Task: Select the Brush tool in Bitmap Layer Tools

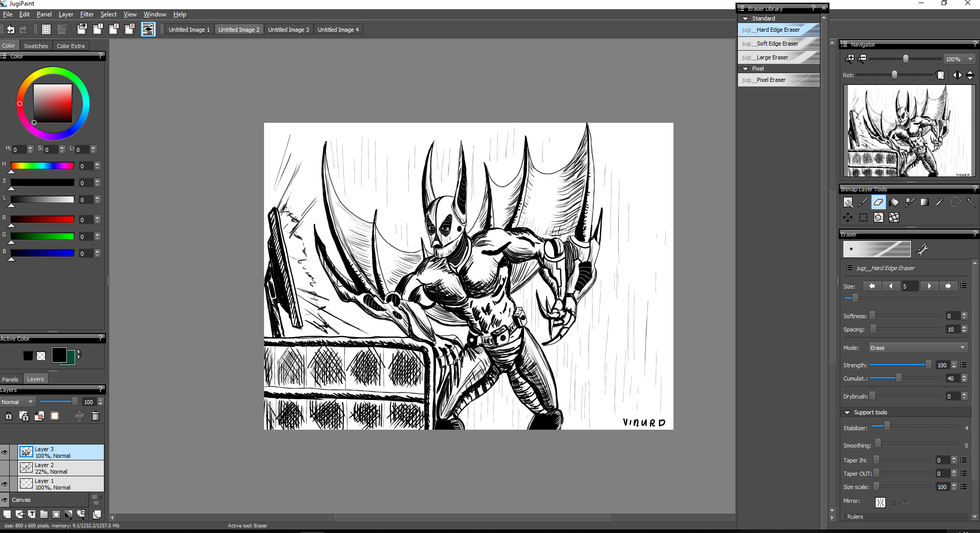Action: [863, 202]
